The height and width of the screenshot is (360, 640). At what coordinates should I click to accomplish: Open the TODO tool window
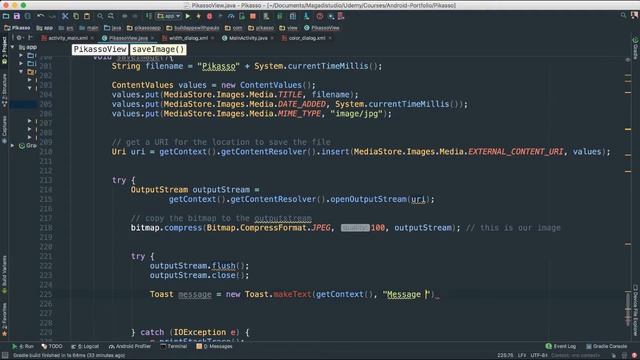[52, 346]
